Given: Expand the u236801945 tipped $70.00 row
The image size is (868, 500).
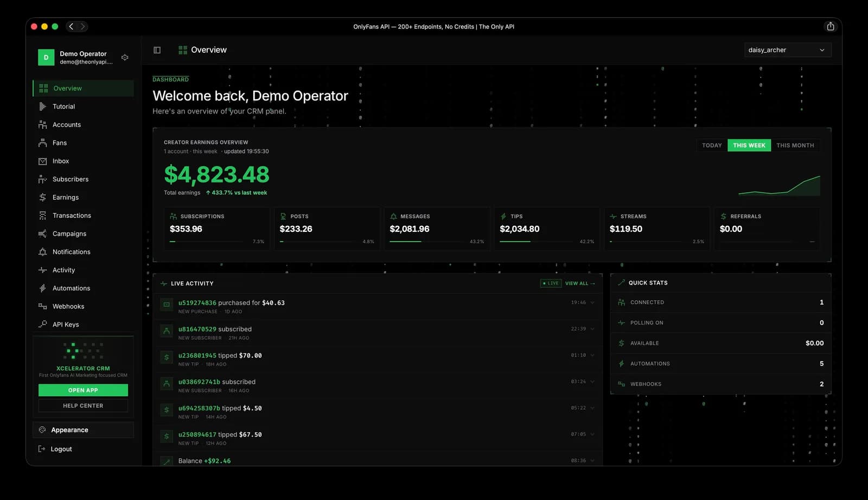Looking at the screenshot, I should coord(592,355).
